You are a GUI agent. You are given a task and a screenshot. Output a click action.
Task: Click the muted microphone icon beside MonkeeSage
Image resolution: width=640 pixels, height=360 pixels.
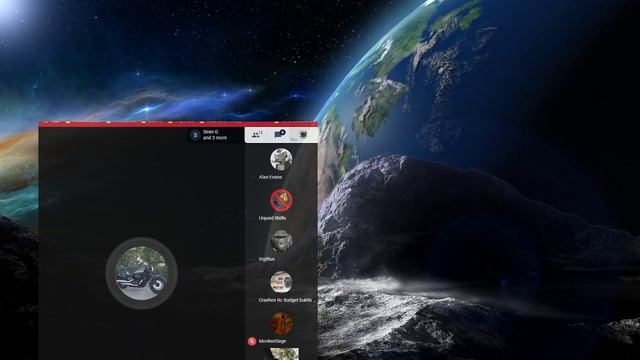click(252, 341)
